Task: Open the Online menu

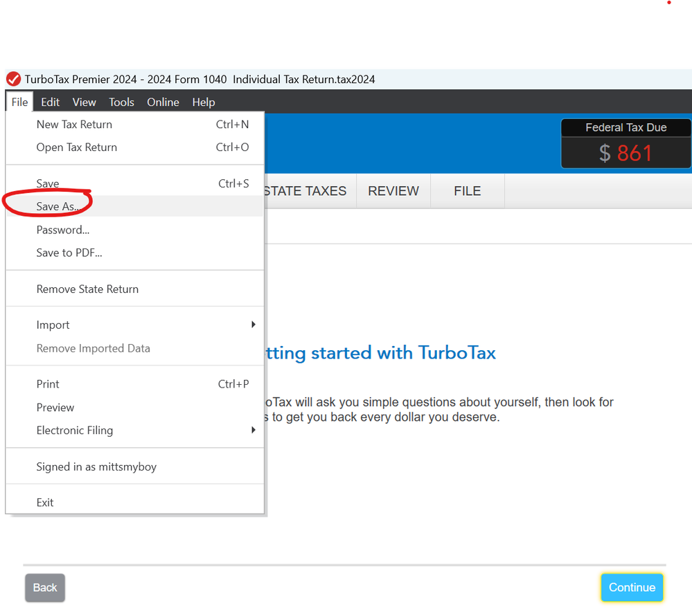Action: [163, 102]
